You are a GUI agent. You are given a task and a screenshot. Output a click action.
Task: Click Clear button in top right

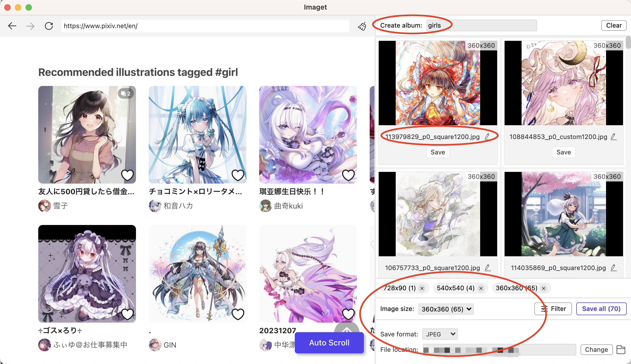pyautogui.click(x=614, y=25)
